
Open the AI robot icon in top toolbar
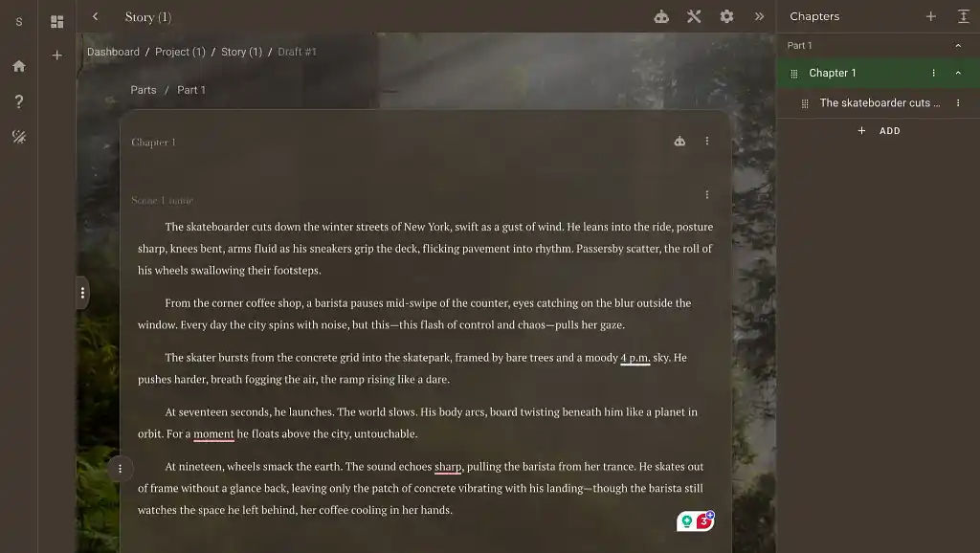click(x=661, y=16)
